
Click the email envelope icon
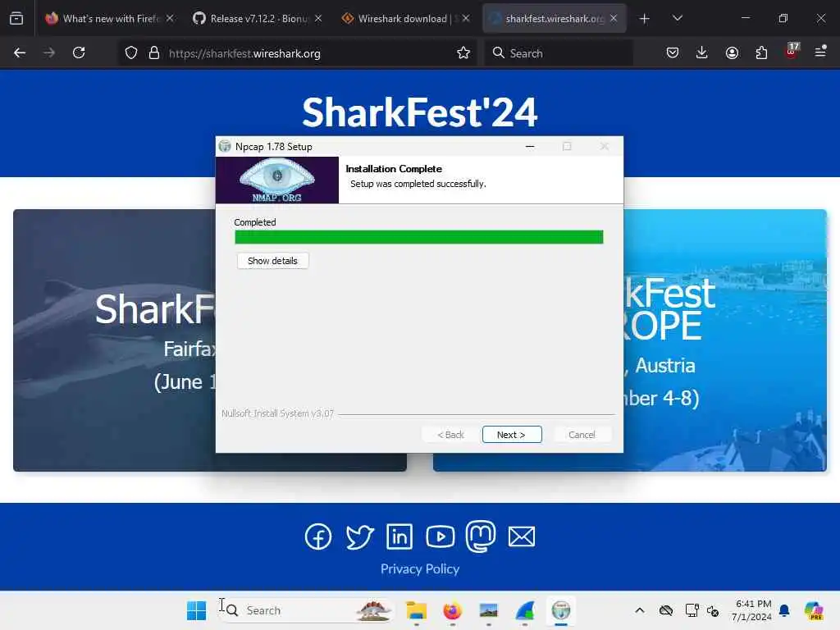point(521,536)
